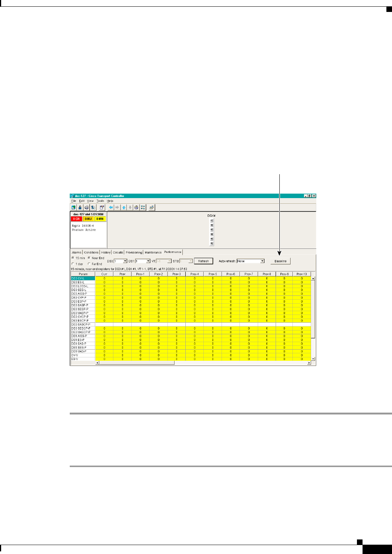Open the File menu
Viewport: 392px width, 554px height.
click(73, 201)
